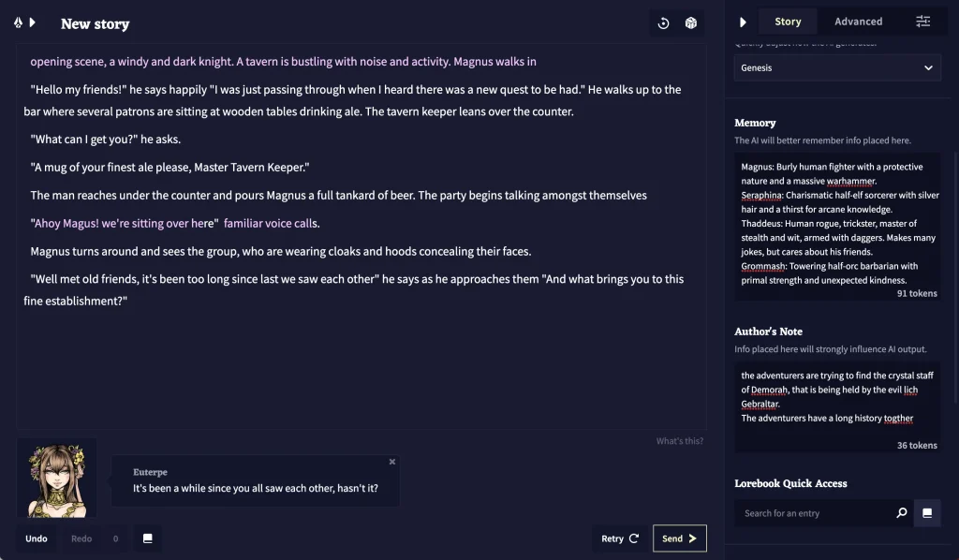
Task: Click the book icon beside Redo counter
Action: tap(147, 538)
